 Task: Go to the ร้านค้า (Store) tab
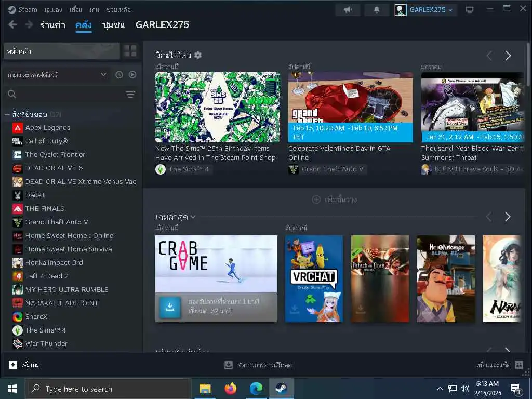pyautogui.click(x=52, y=25)
